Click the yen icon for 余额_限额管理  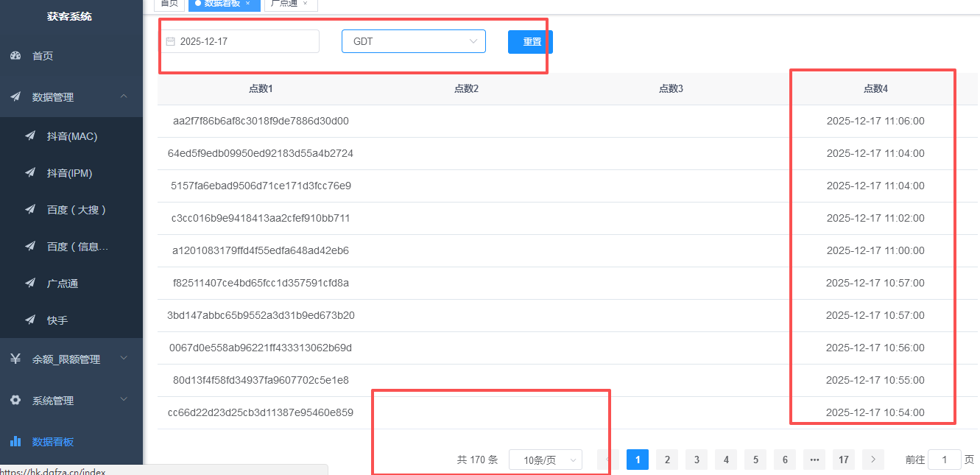pyautogui.click(x=15, y=359)
